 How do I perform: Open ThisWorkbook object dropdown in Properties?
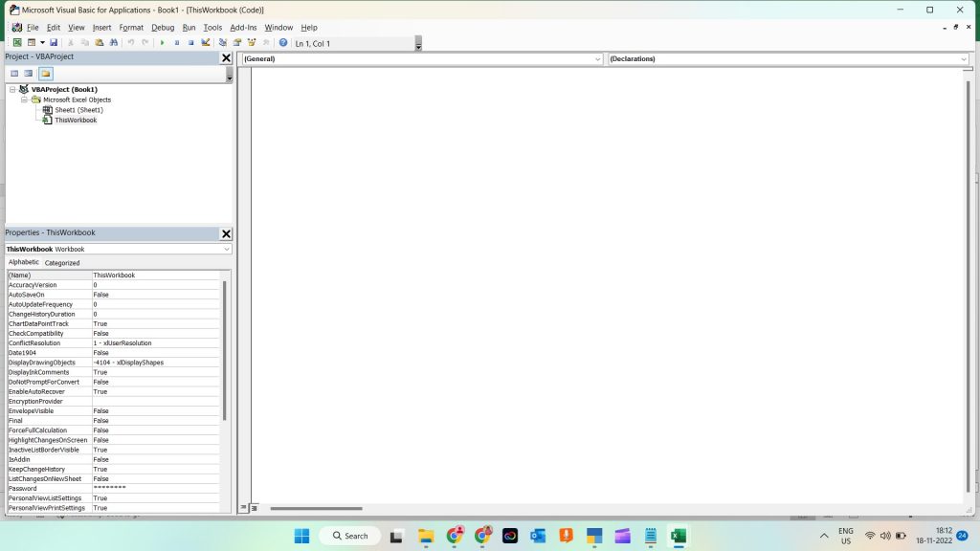[x=118, y=249]
